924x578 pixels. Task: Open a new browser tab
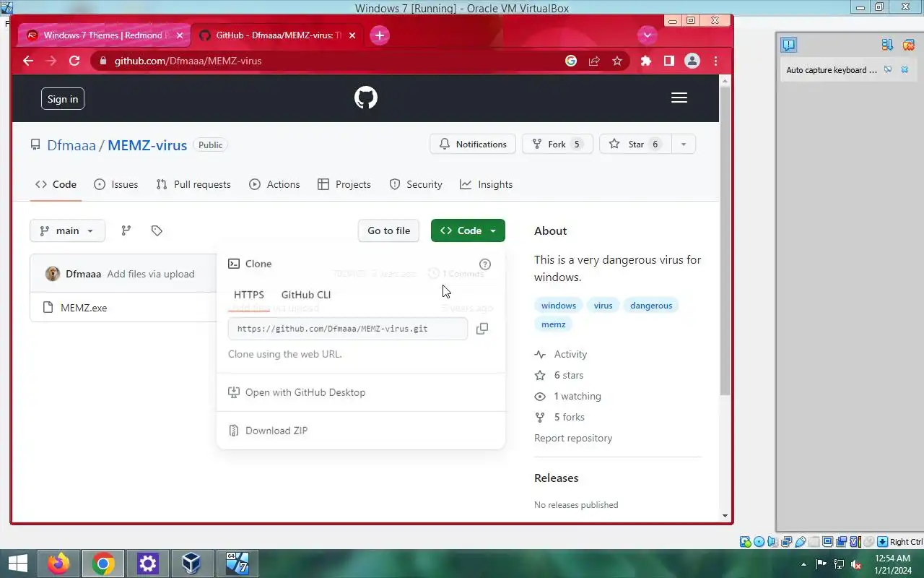[380, 35]
